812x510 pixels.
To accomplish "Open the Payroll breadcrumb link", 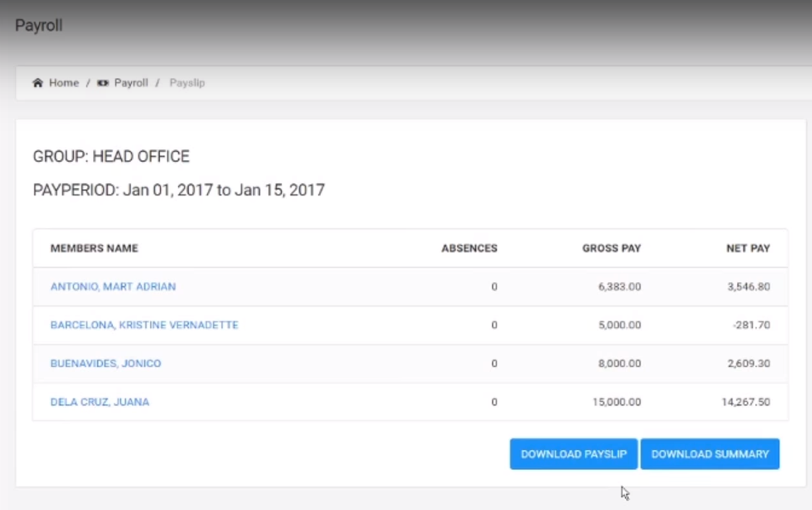I will (x=131, y=83).
